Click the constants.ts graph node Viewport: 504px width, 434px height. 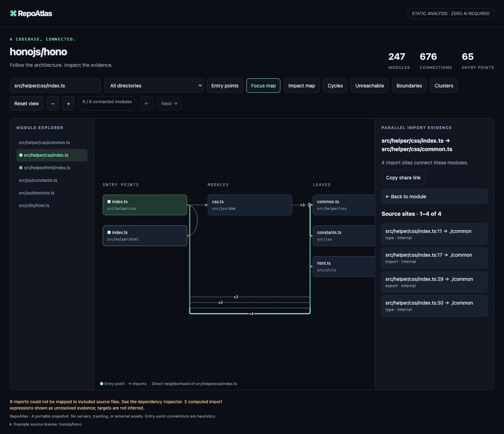click(x=344, y=236)
